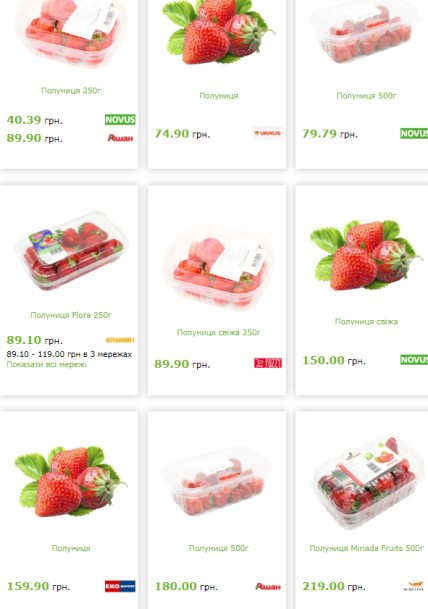Click the EKO market logo
The width and height of the screenshot is (428, 609).
(120, 586)
